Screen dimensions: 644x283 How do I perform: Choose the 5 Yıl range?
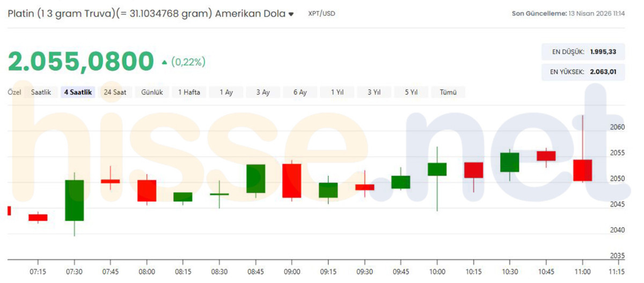click(411, 92)
